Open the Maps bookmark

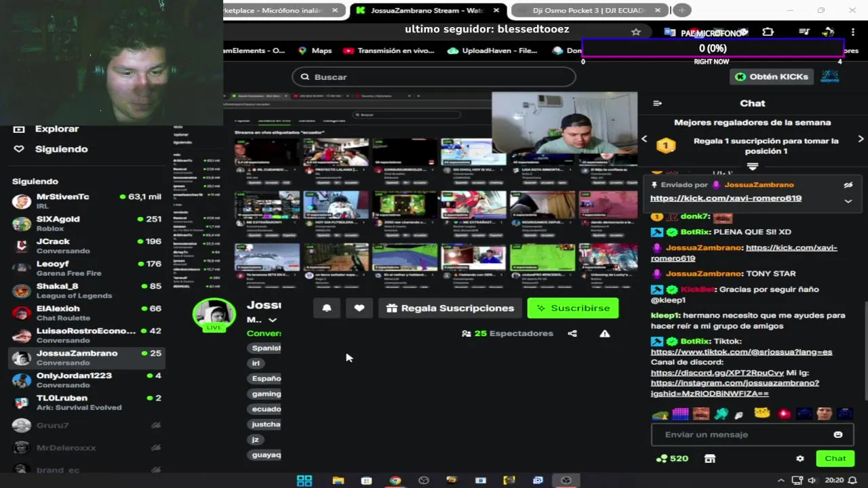point(315,51)
